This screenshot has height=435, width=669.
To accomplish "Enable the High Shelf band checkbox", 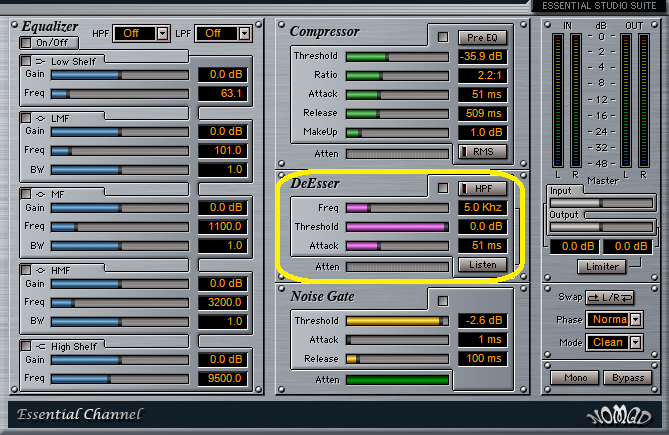I will click(26, 346).
